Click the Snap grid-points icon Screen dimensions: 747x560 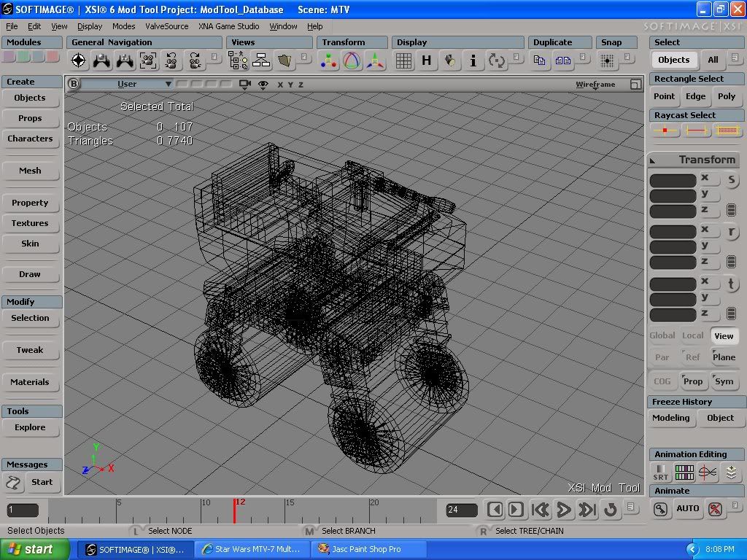[607, 61]
